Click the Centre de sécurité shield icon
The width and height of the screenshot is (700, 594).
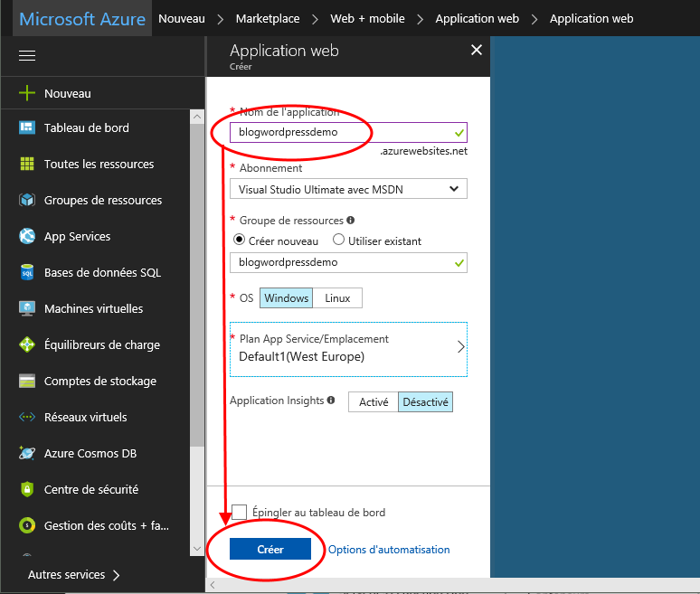27,489
